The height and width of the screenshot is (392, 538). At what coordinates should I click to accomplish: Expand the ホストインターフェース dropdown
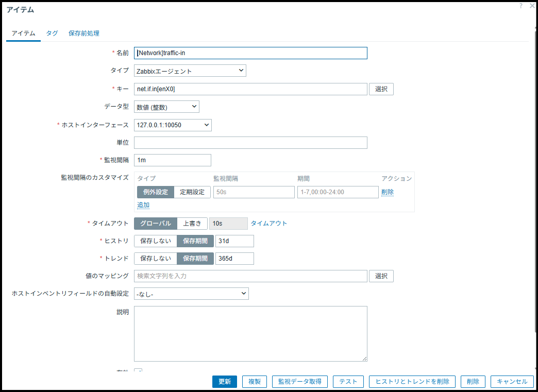[173, 125]
